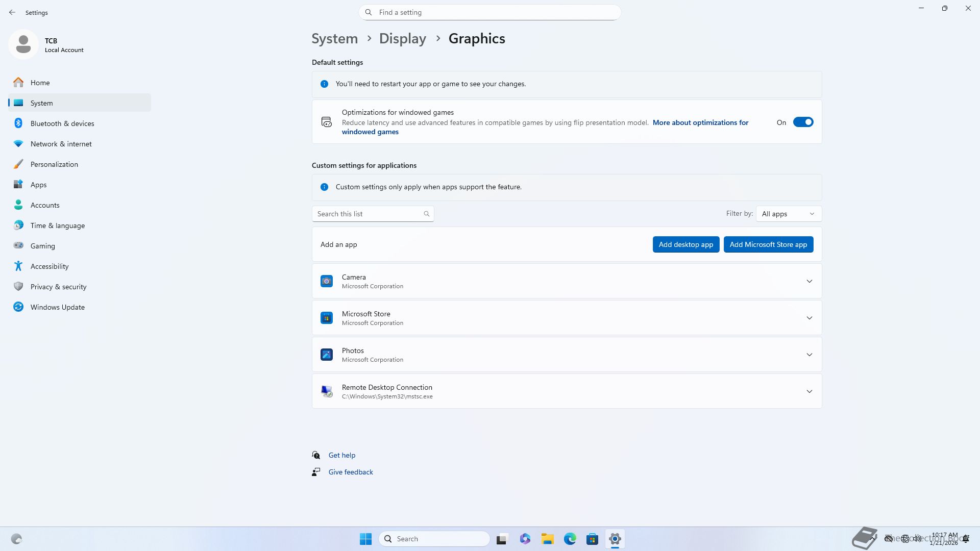Turn off Optimizations for windowed games toggle

point(803,122)
